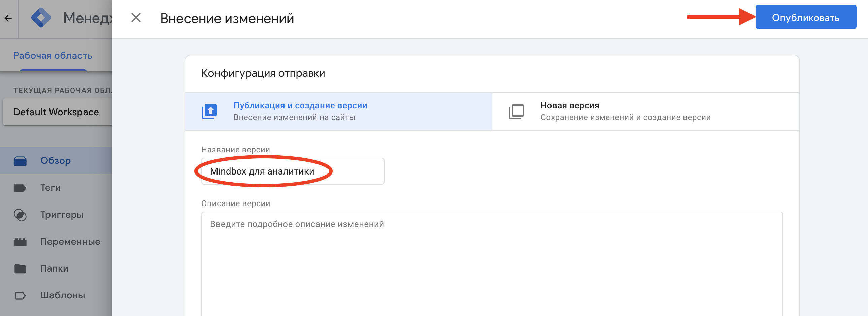The height and width of the screenshot is (316, 868).
Task: Select the Новая версия option
Action: [645, 112]
